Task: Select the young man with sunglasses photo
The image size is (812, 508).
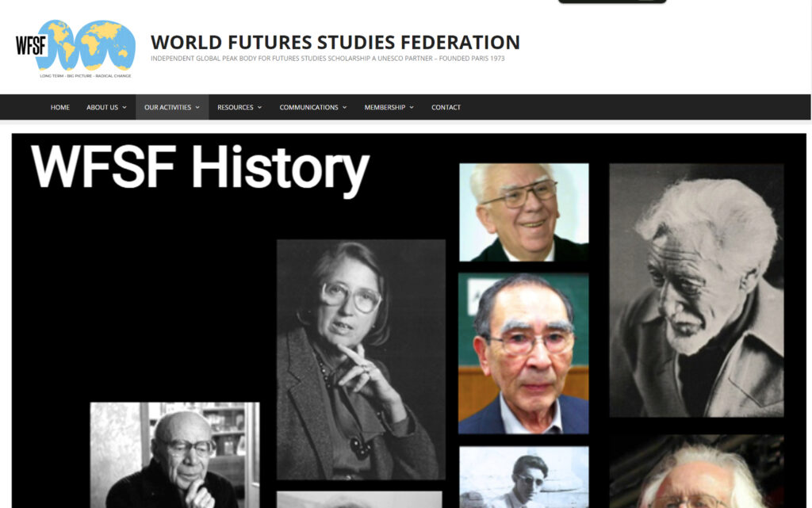Action: tap(524, 477)
